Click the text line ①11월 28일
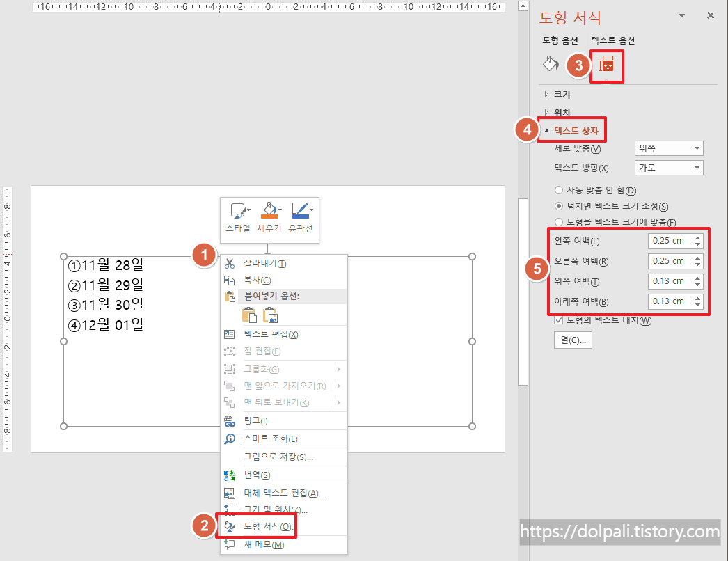The image size is (728, 561). [106, 265]
